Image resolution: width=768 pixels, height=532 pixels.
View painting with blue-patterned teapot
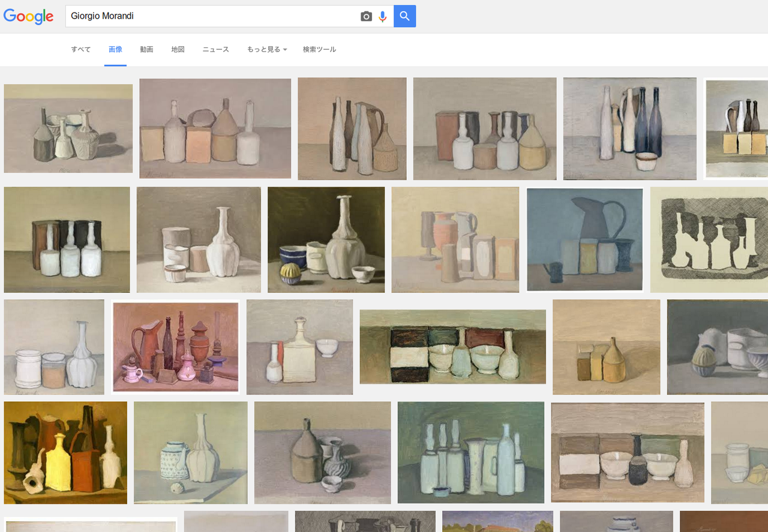pos(191,452)
